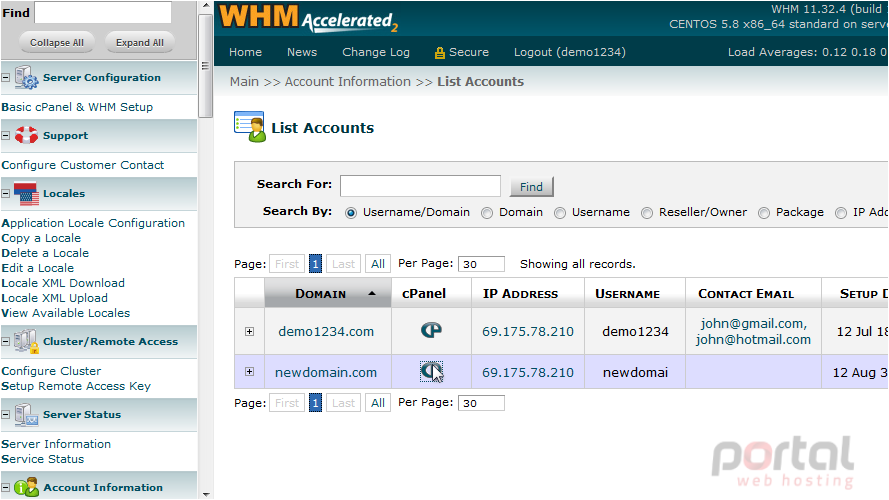
Task: Click the Secure padlock icon
Action: pyautogui.click(x=439, y=53)
